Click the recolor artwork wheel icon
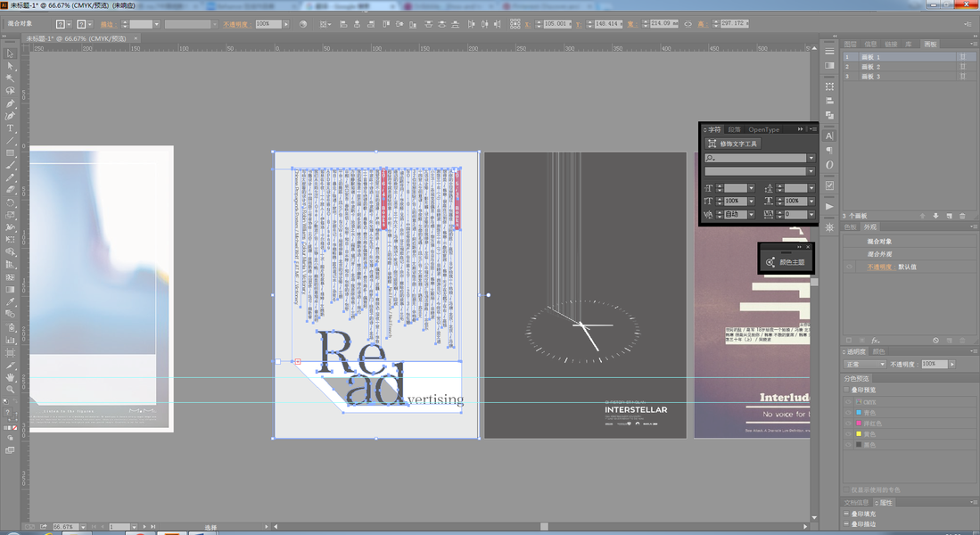This screenshot has width=980, height=535. click(x=303, y=24)
